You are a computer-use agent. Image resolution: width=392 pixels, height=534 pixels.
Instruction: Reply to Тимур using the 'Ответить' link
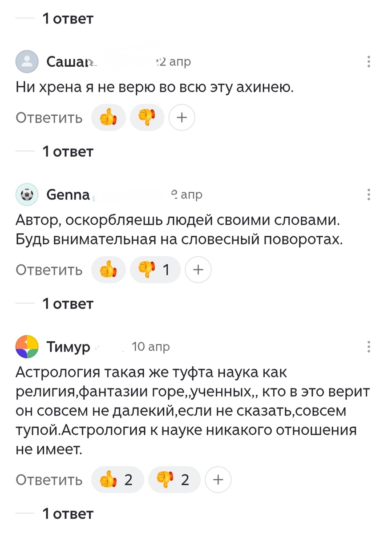[49, 480]
